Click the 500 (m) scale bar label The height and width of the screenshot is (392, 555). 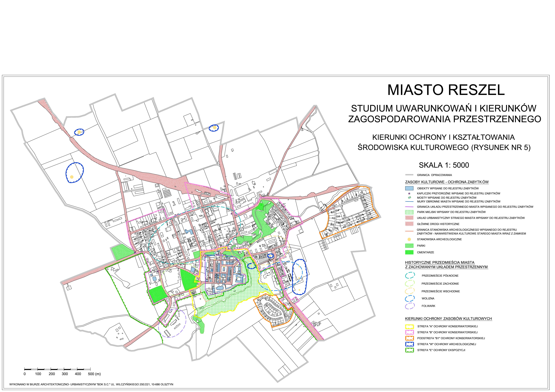[94, 374]
